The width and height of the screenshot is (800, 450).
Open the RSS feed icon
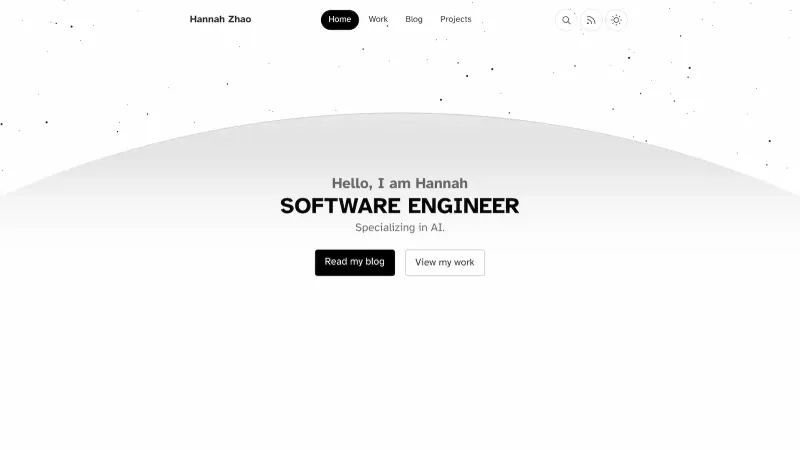coord(591,20)
